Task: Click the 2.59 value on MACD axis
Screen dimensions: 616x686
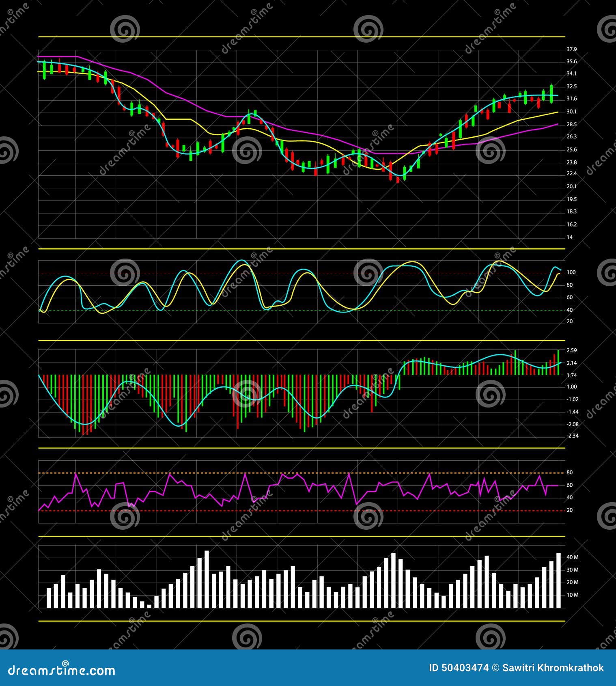Action: click(571, 350)
